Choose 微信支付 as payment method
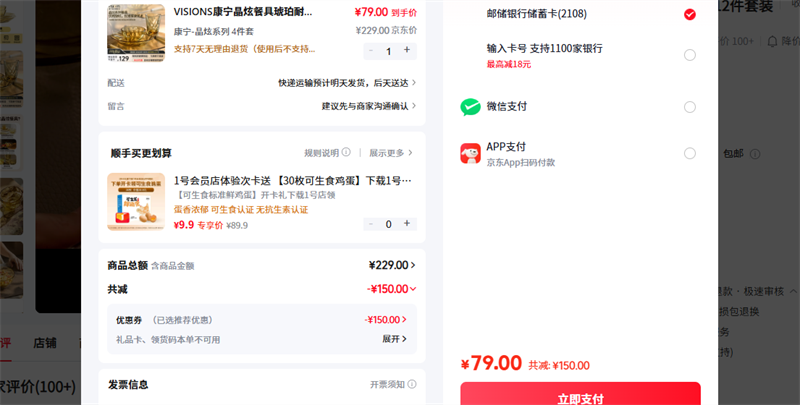 point(689,107)
